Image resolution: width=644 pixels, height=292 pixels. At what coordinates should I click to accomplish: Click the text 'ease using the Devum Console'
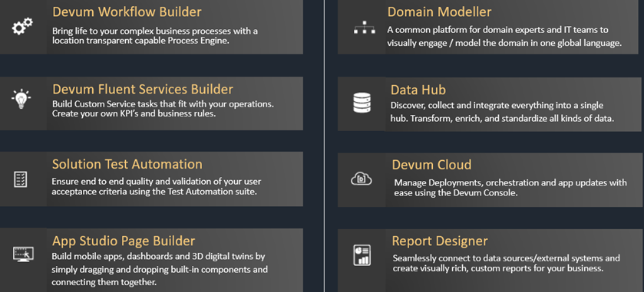tap(456, 193)
